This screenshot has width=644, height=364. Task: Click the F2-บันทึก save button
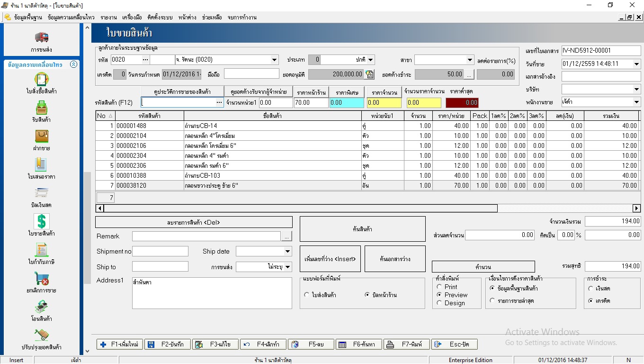168,345
